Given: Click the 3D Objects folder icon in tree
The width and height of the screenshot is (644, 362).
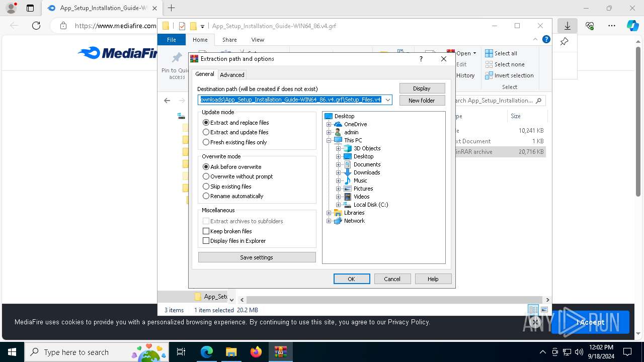Looking at the screenshot, I should (347, 148).
